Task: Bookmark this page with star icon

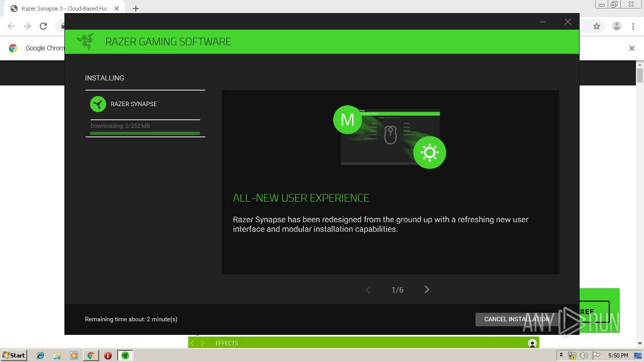Action: pyautogui.click(x=597, y=26)
